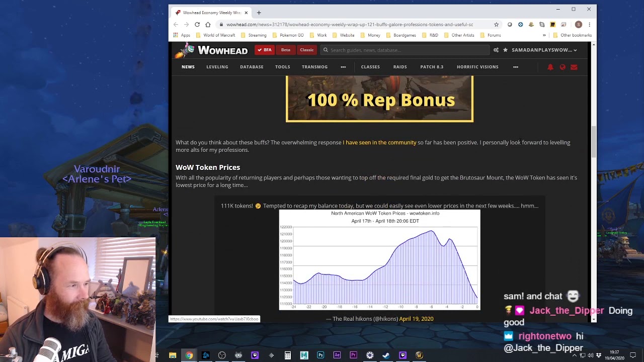Viewport: 644px width, 362px height.
Task: Open the HORRIFIC VISIONS menu
Action: (x=477, y=67)
